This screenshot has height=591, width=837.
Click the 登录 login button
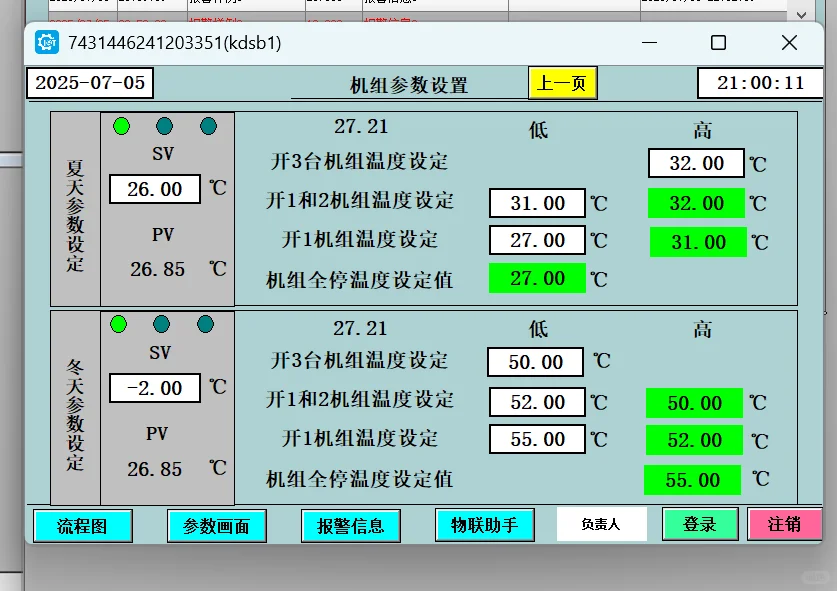pos(700,525)
